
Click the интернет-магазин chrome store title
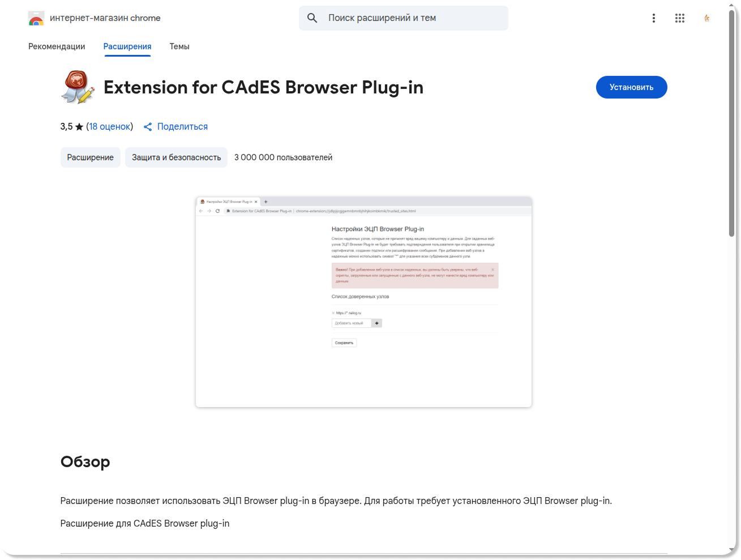pyautogui.click(x=105, y=18)
